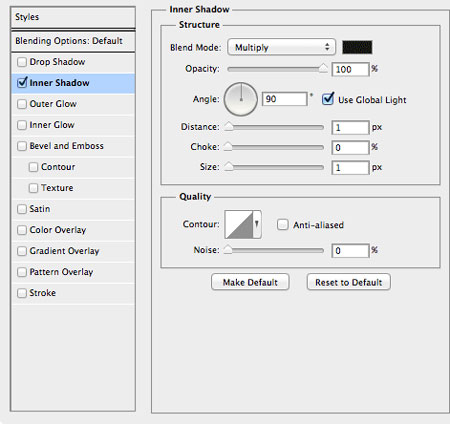The height and width of the screenshot is (424, 450).
Task: Uncheck Use Global Light
Action: click(328, 99)
